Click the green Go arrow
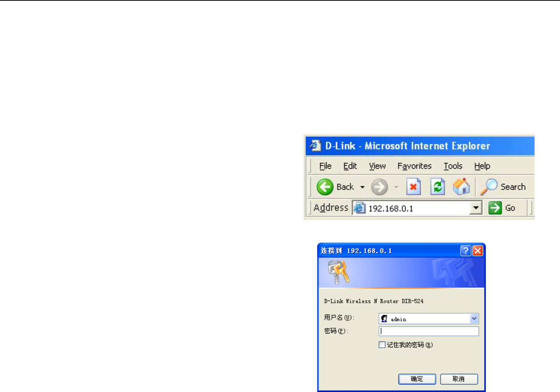 coord(495,208)
